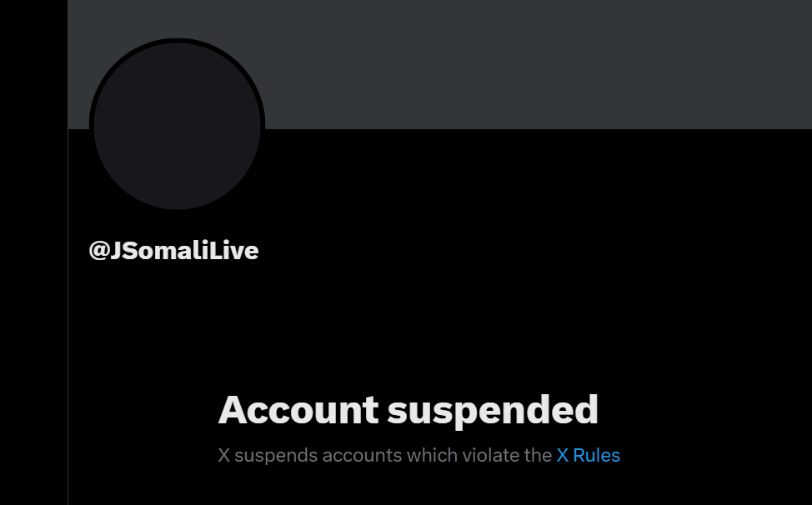Click the blue "X" in X Rules
The height and width of the screenshot is (505, 812).
point(563,455)
